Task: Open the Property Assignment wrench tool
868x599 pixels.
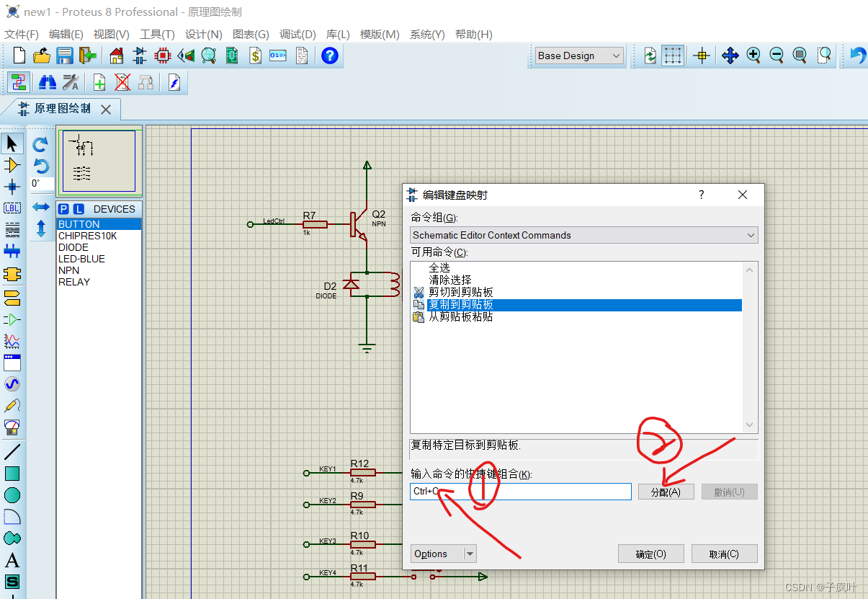Action: click(71, 82)
